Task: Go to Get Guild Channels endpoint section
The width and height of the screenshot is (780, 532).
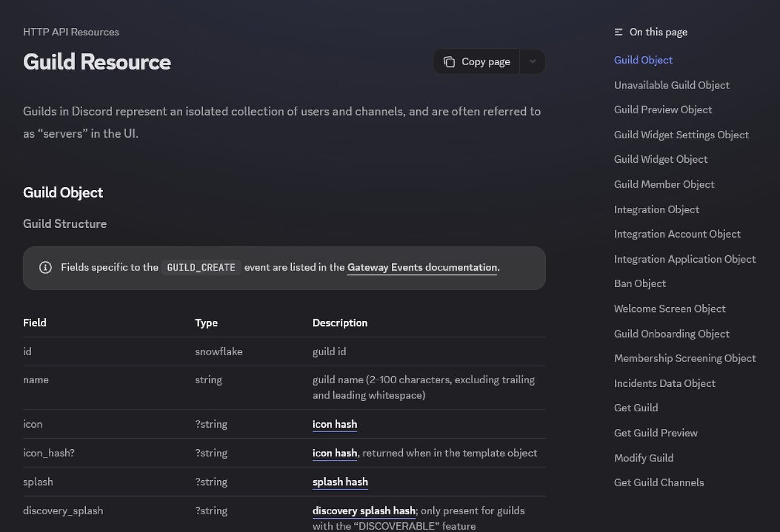Action: (659, 482)
